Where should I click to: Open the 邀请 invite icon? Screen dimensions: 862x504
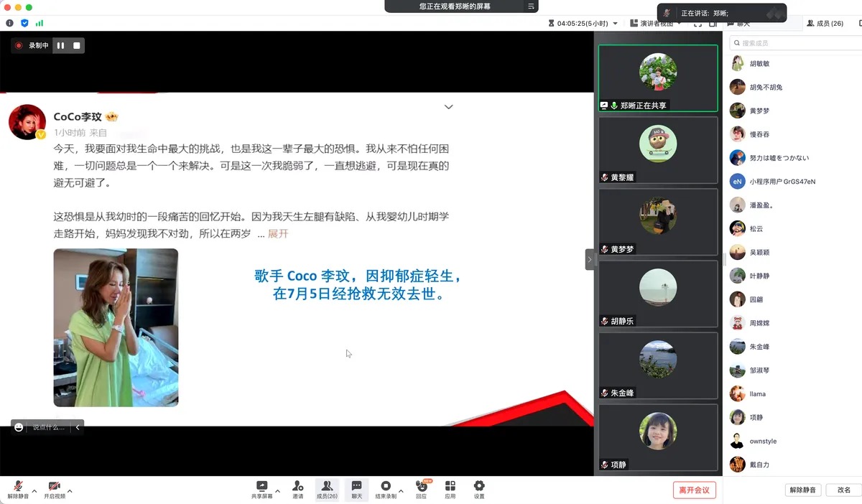(x=297, y=487)
